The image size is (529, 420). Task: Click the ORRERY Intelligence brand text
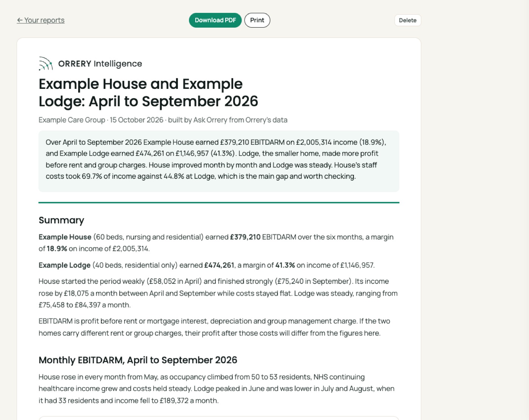(100, 64)
